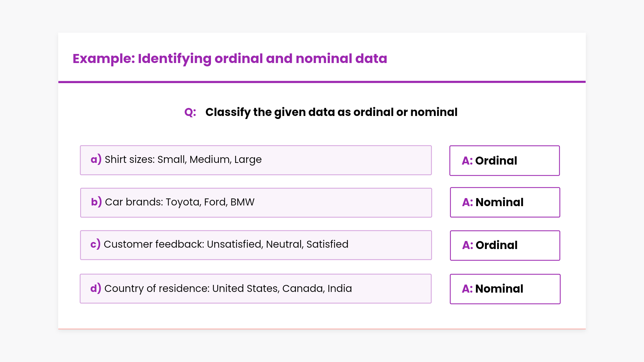The image size is (644, 362).
Task: Select the "Shirt sizes: Small, Medium, Large" text
Action: click(183, 160)
